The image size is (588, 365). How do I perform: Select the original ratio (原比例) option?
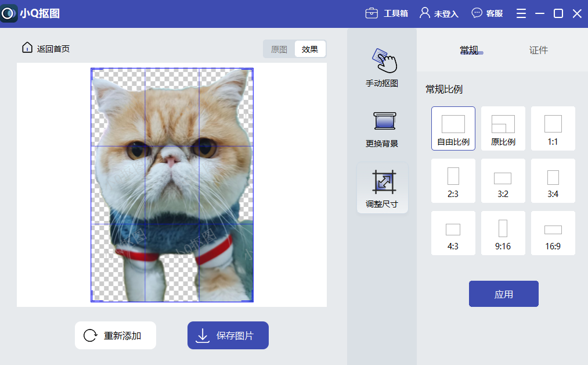point(503,128)
